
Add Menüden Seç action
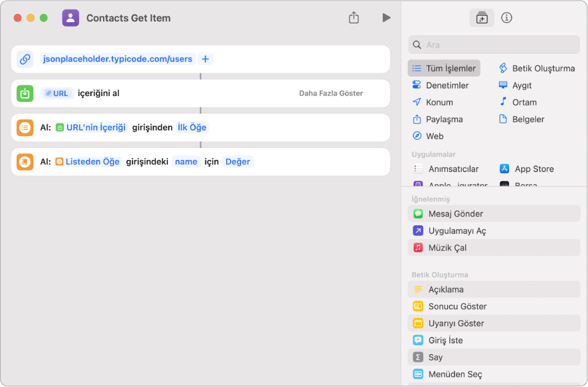(494, 374)
